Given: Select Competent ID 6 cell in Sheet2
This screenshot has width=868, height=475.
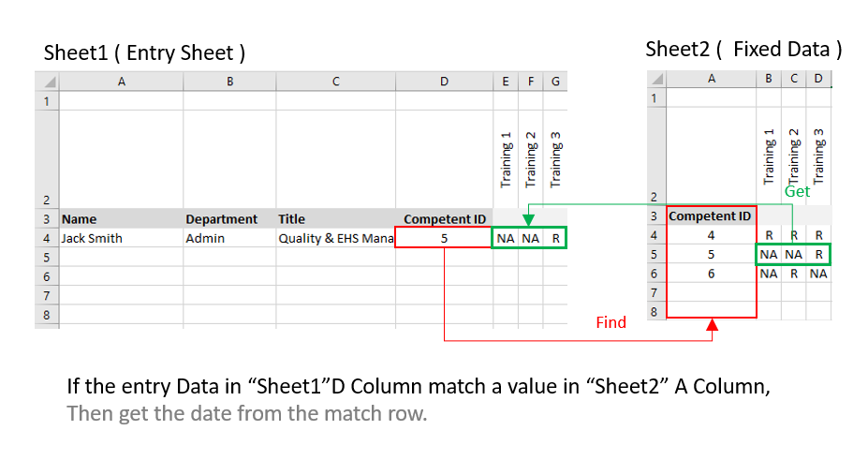Looking at the screenshot, I should click(711, 274).
